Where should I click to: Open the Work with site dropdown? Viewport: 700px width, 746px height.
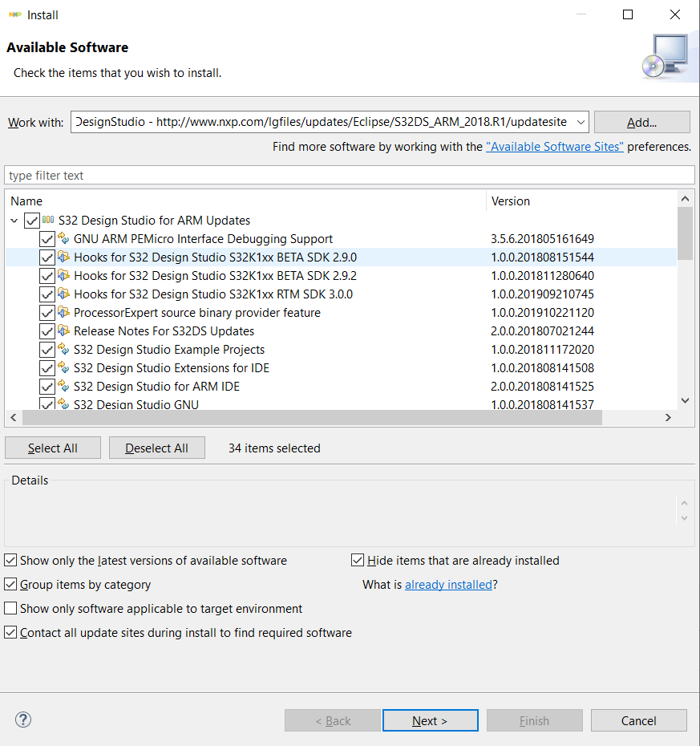[581, 122]
